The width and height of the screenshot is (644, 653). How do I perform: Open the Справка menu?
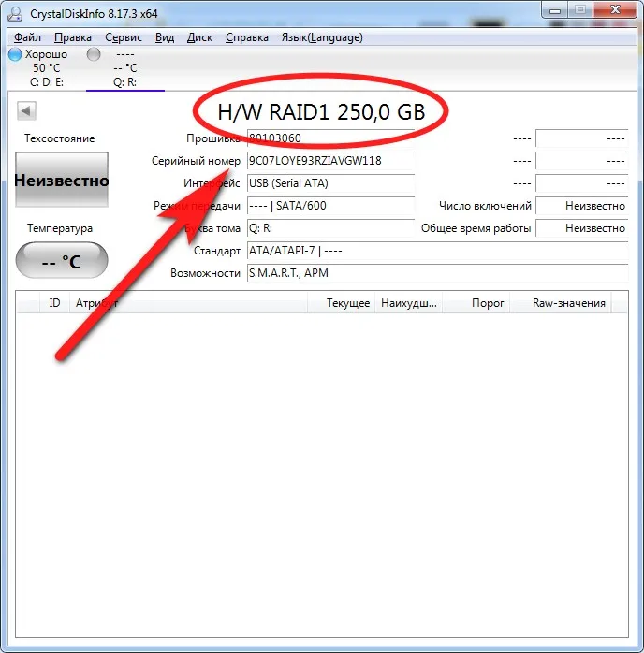[x=246, y=37]
